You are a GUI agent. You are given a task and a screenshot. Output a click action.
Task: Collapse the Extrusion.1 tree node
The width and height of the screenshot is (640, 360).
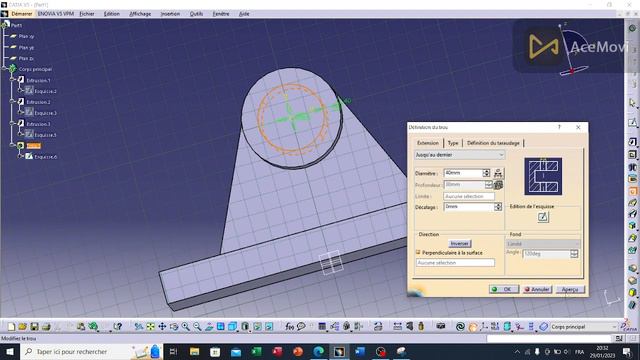(x=12, y=80)
